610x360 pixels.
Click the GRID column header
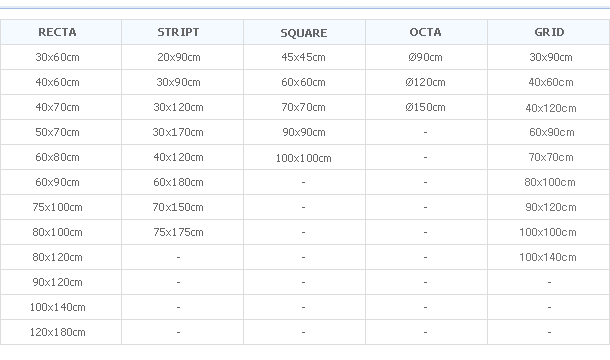pyautogui.click(x=549, y=32)
